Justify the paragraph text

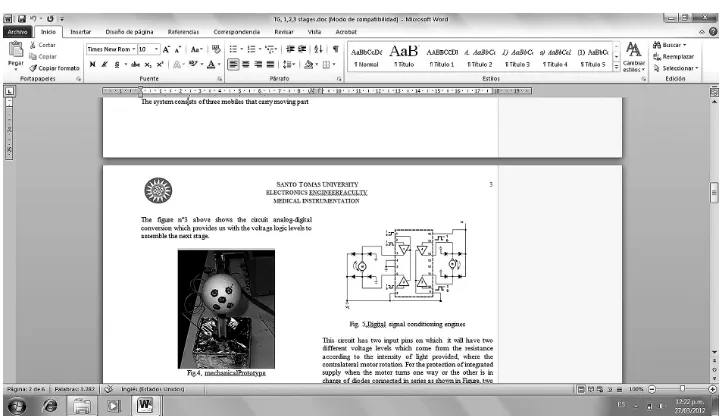coord(270,64)
